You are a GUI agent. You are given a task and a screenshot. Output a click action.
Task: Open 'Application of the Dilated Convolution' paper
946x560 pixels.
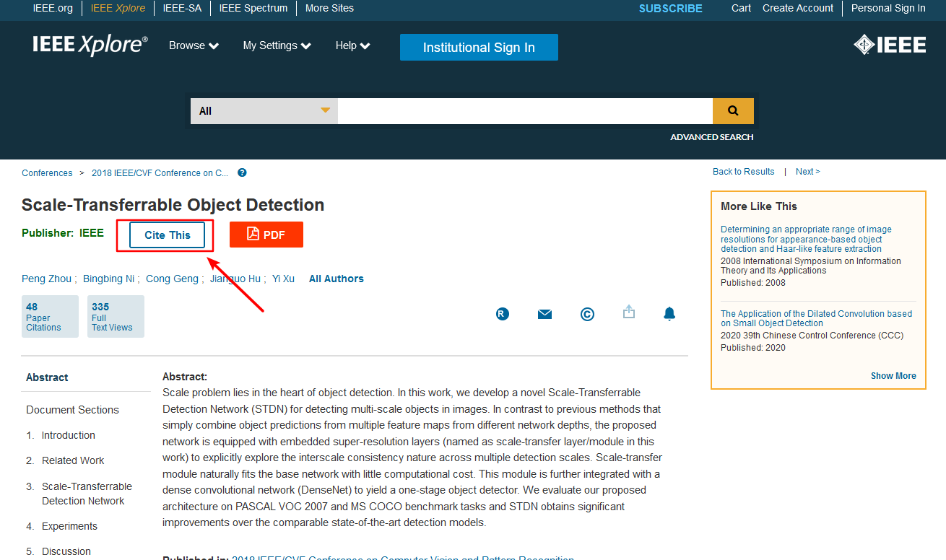click(816, 318)
